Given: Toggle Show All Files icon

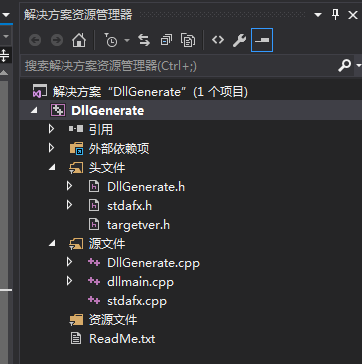Looking at the screenshot, I should (x=188, y=40).
